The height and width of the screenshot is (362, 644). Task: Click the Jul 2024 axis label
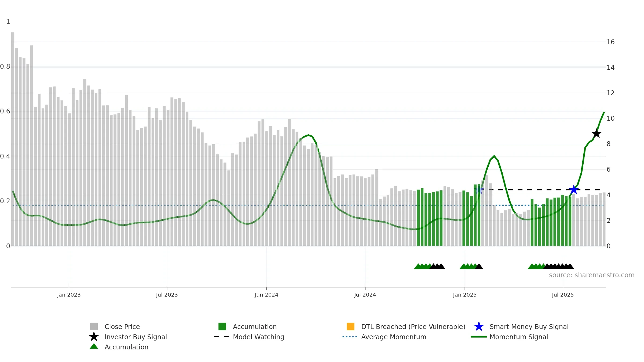[365, 295]
